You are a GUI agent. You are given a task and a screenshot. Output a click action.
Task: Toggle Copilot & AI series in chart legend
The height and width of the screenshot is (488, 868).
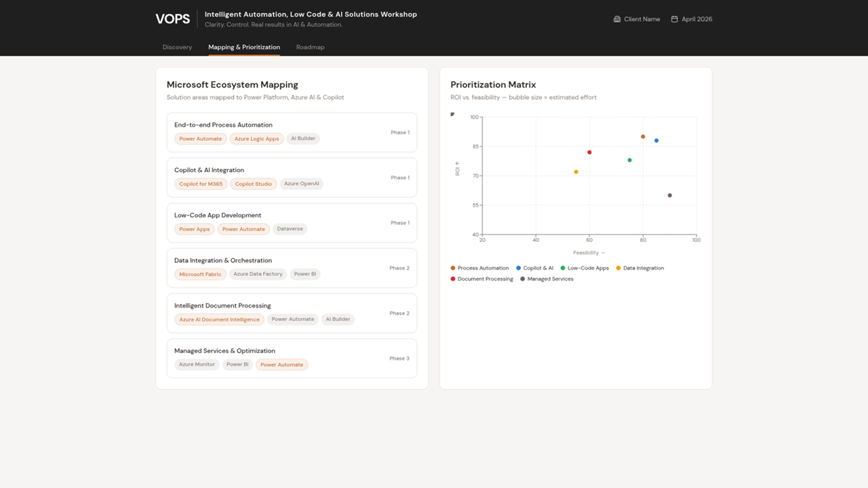point(534,268)
